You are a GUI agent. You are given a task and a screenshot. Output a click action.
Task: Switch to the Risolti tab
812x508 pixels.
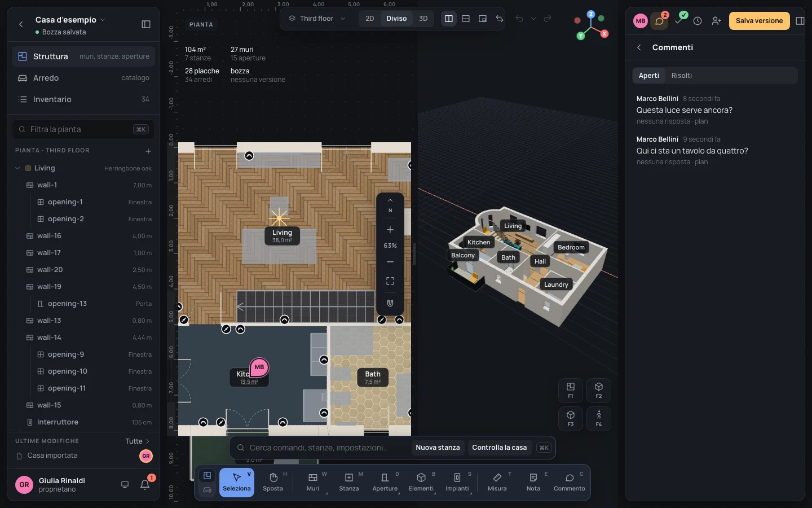(x=682, y=76)
